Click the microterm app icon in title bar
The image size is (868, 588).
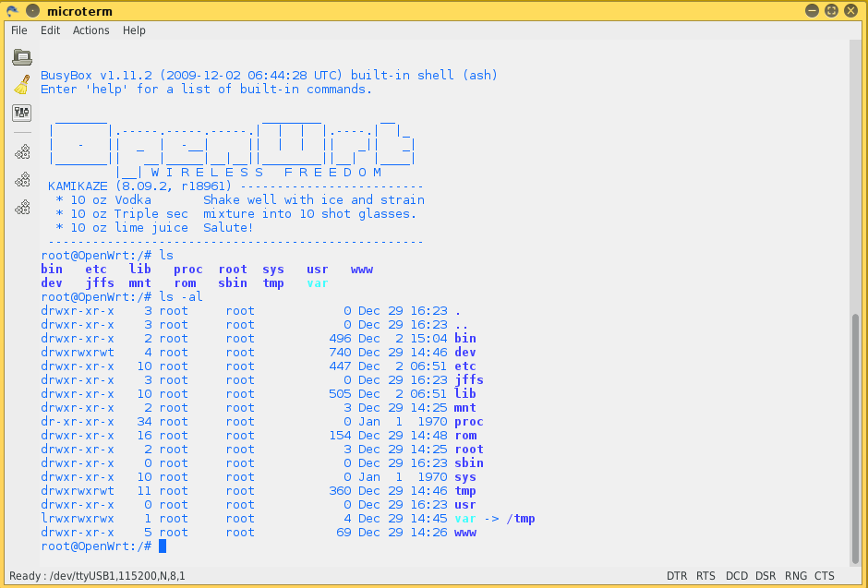coord(12,10)
